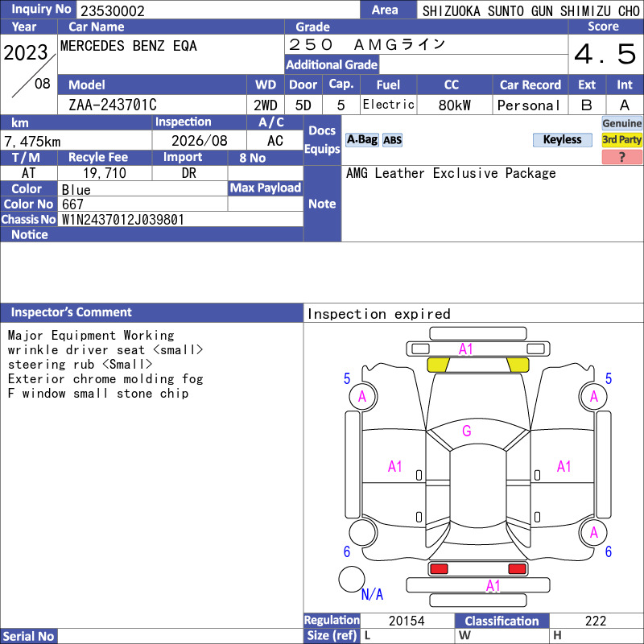Click the rear bumper A1 mark
644x644 pixels.
493,586
